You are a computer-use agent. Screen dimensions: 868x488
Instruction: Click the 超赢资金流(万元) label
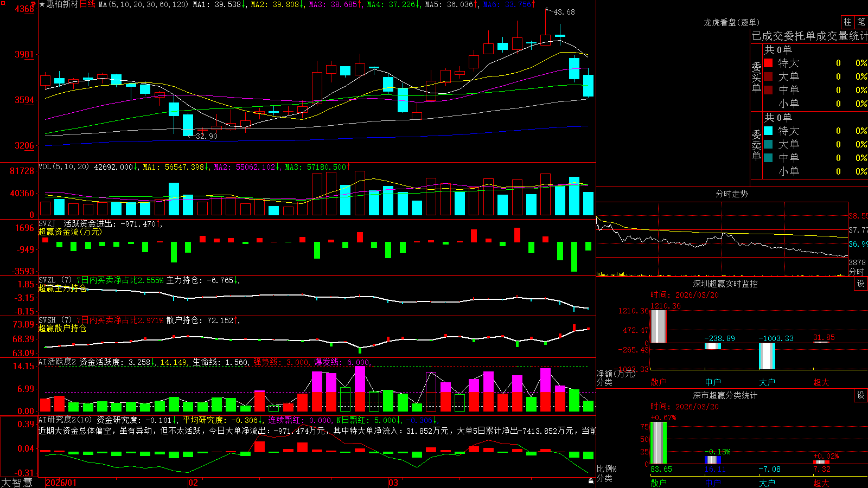70,232
